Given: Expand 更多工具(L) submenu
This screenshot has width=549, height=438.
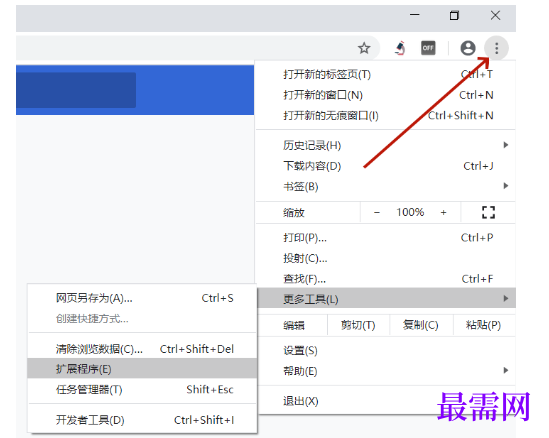Looking at the screenshot, I should pyautogui.click(x=387, y=298).
